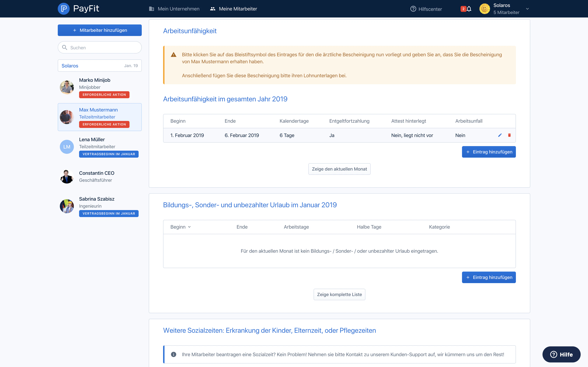Screen dimensions: 588x367
Task: Click Zeige den aktuellen Monat button
Action: [339, 169]
